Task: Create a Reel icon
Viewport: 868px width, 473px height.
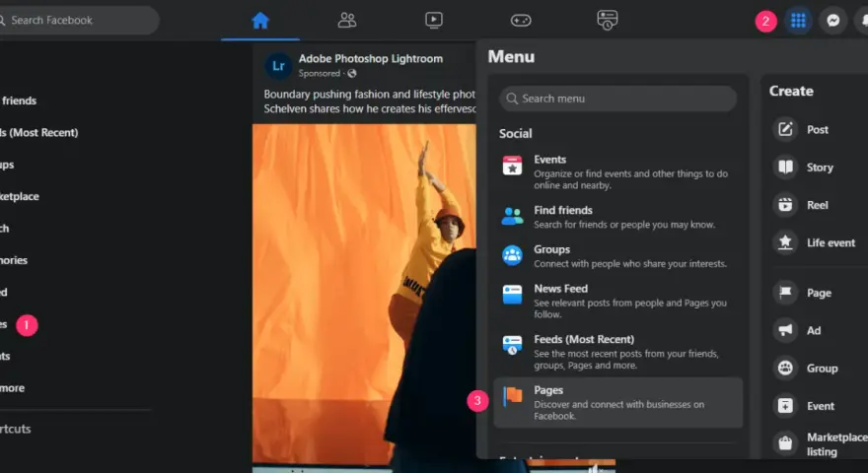Action: tap(785, 205)
